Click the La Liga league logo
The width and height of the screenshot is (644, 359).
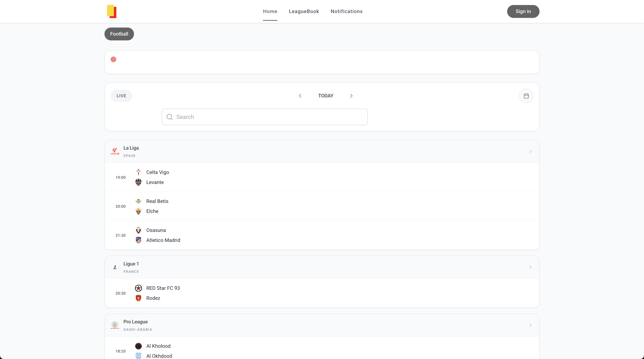115,151
